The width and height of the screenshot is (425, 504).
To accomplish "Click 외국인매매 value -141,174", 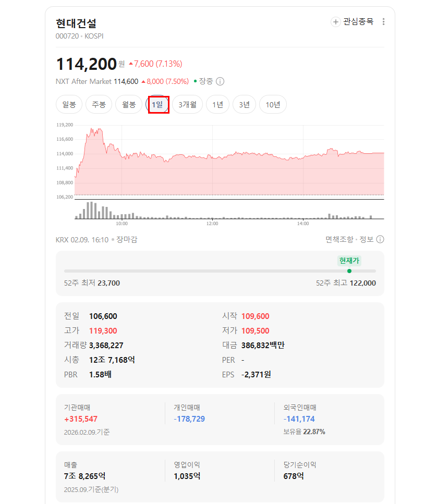I will click(299, 419).
